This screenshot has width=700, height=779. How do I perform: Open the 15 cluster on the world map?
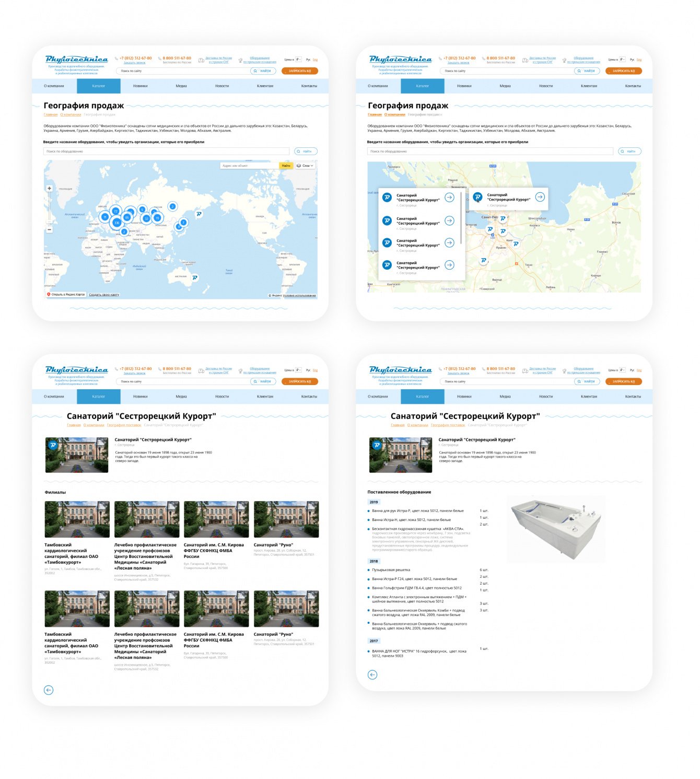click(157, 218)
